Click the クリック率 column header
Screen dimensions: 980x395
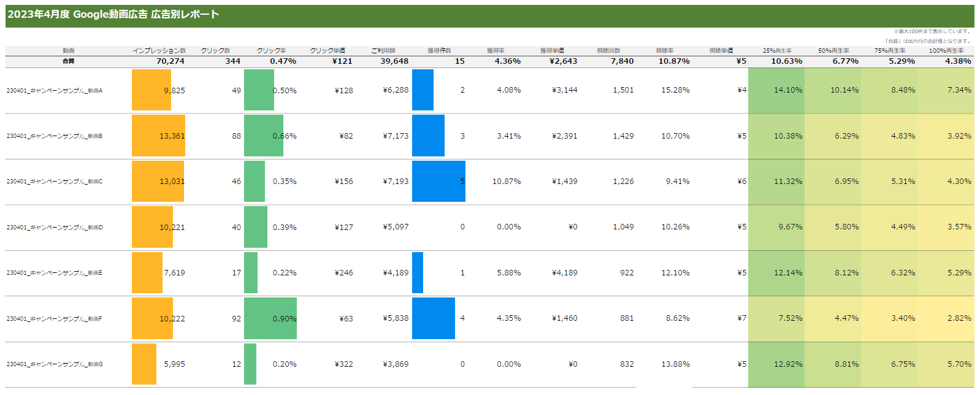pos(271,51)
